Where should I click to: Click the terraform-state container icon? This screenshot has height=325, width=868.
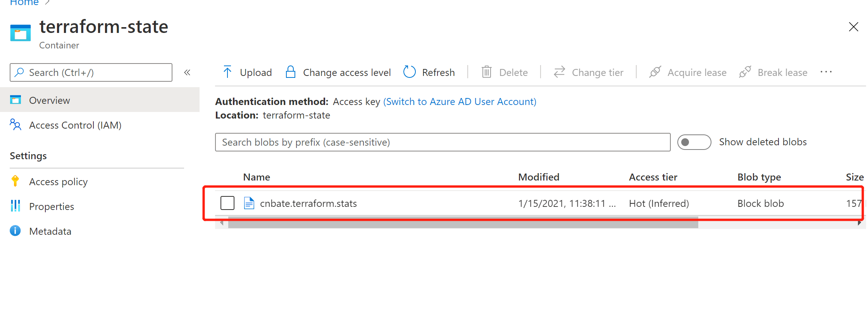click(21, 33)
